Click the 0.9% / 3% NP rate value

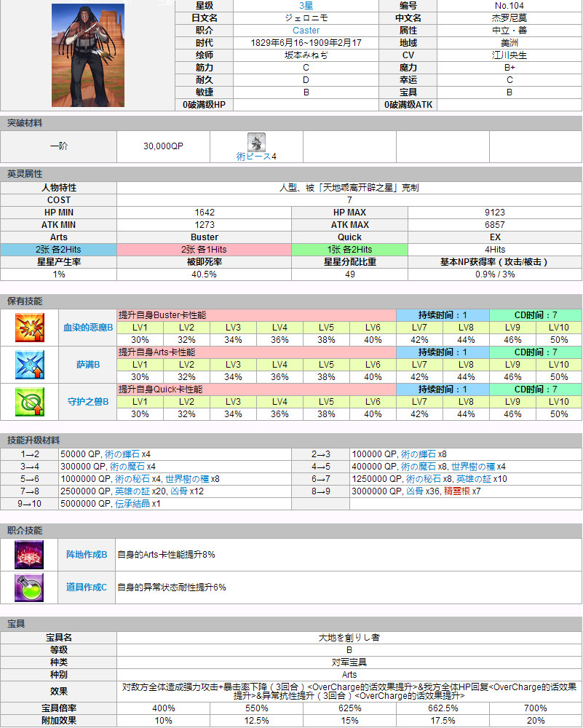(x=495, y=274)
